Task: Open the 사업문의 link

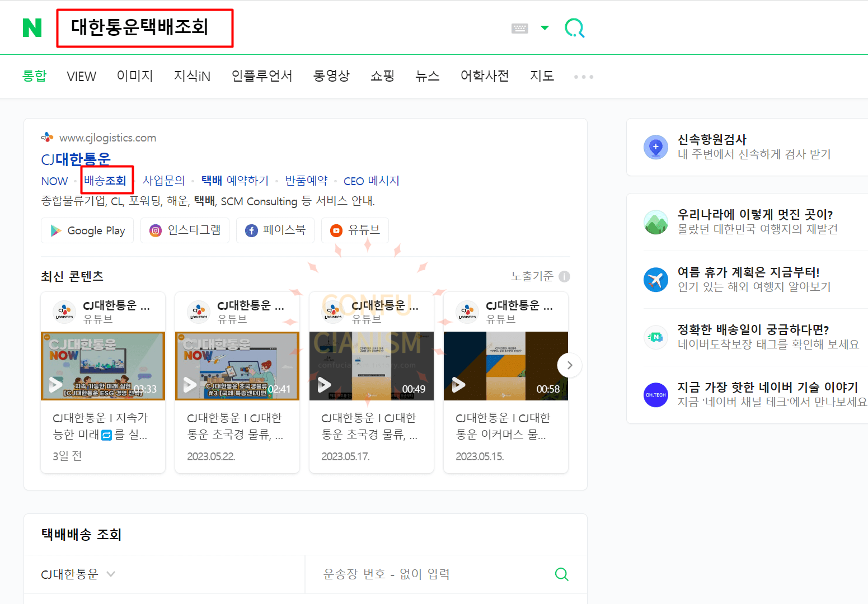Action: click(x=163, y=181)
